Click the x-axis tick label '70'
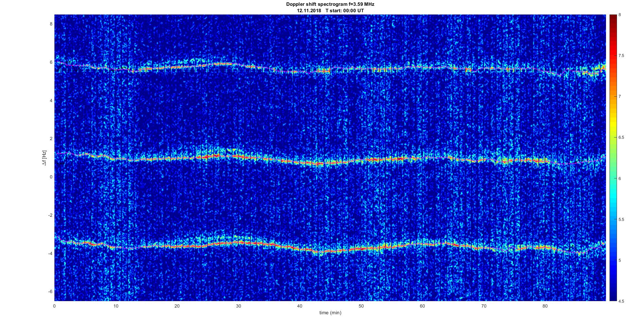Screen dimensions: 644x323 point(484,306)
